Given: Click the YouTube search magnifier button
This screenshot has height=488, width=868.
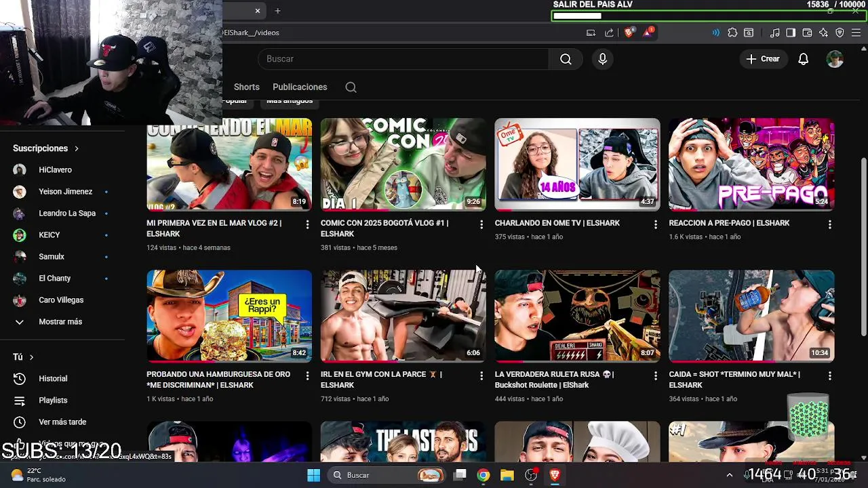Looking at the screenshot, I should coord(566,59).
